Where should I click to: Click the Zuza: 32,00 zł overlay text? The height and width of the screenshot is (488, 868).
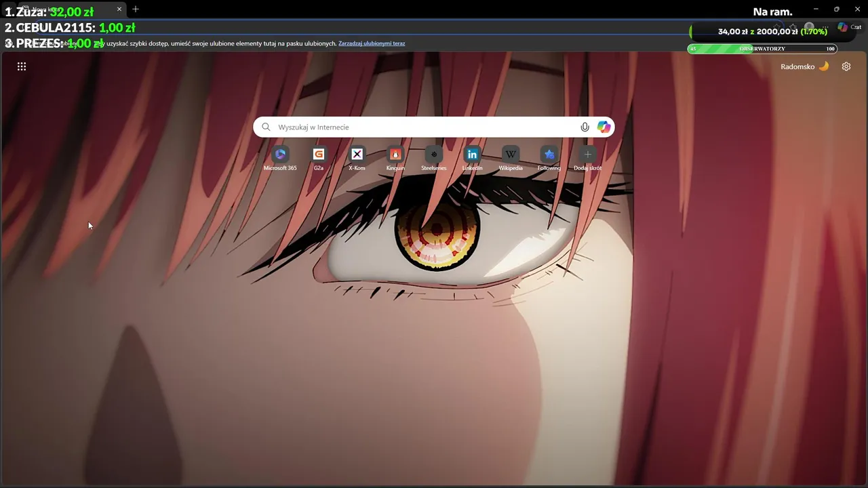[49, 12]
